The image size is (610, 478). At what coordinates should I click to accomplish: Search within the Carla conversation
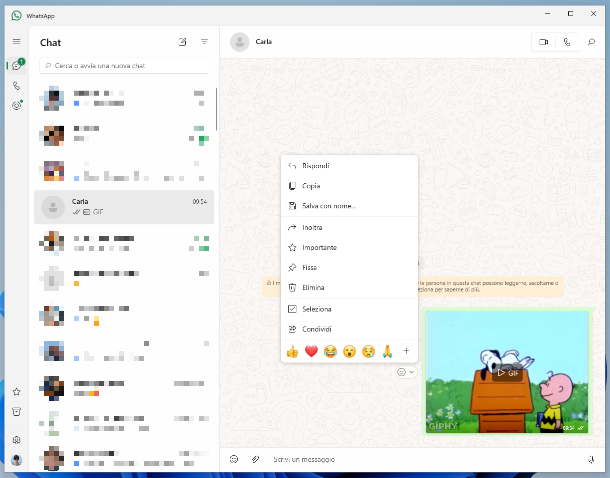(x=591, y=42)
